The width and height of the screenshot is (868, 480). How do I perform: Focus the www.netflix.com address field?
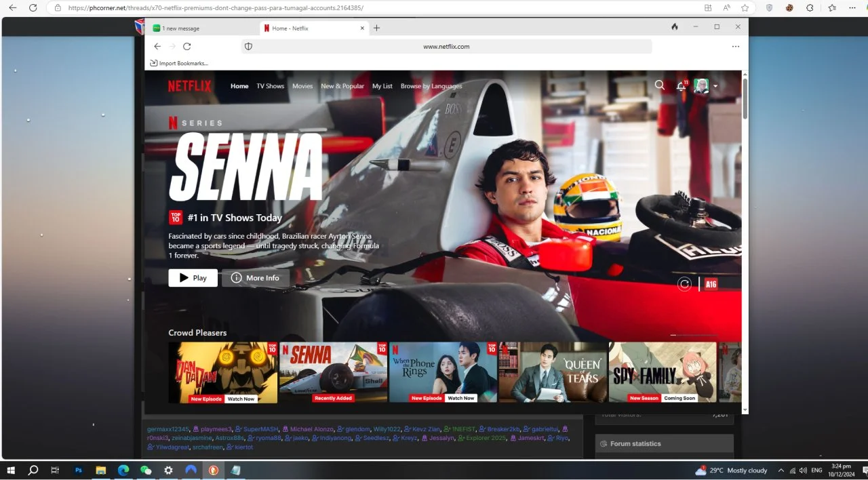446,47
